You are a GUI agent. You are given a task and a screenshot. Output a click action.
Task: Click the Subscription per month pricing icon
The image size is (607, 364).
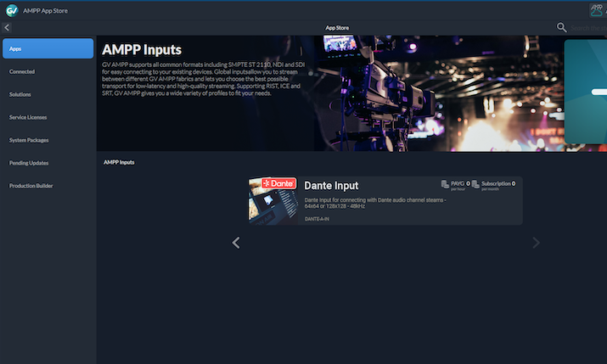point(475,184)
